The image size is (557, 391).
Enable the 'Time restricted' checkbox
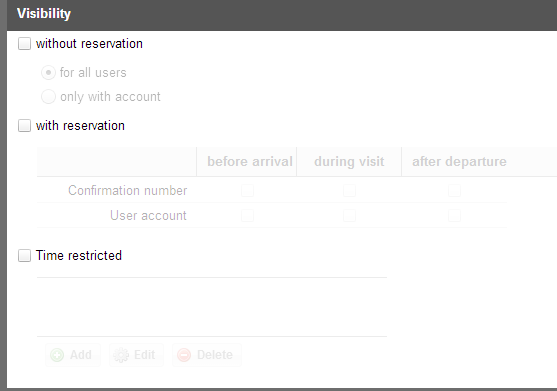pyautogui.click(x=25, y=256)
